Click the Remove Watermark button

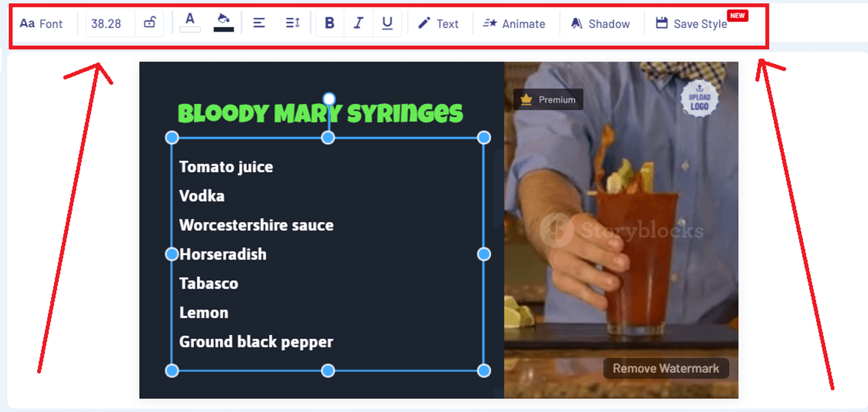[667, 369]
